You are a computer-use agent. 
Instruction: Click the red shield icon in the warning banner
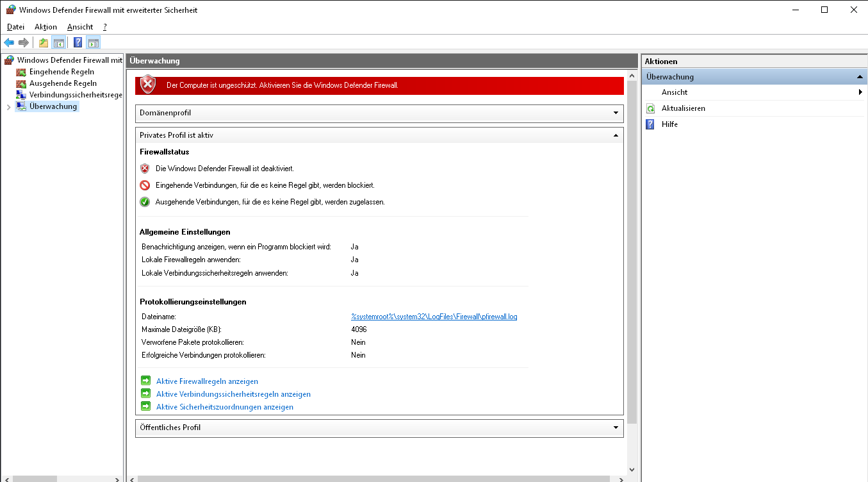point(148,85)
